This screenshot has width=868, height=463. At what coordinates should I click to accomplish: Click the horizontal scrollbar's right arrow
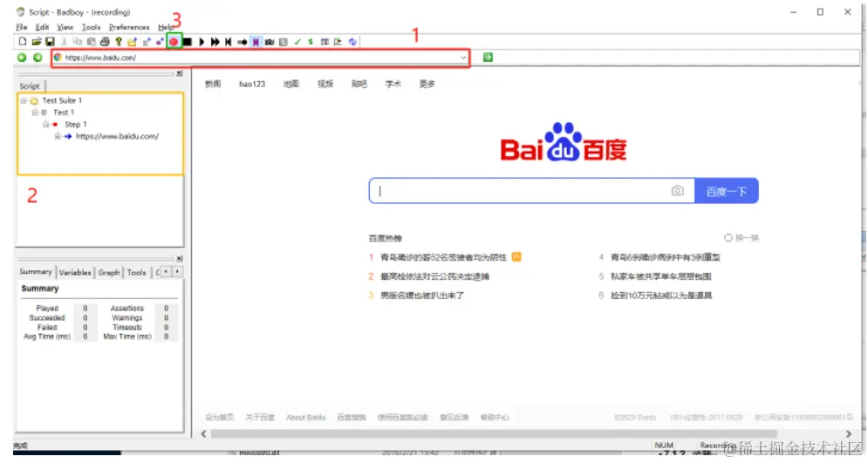click(848, 433)
